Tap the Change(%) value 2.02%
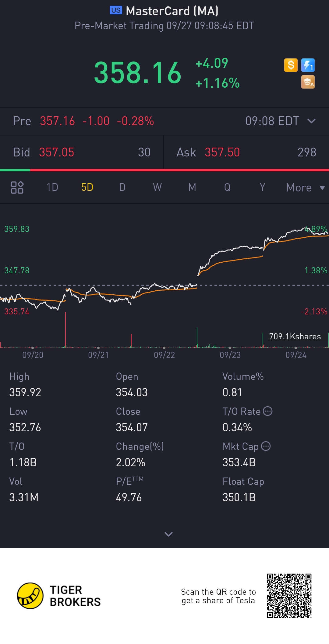This screenshot has width=329, height=644. (131, 462)
